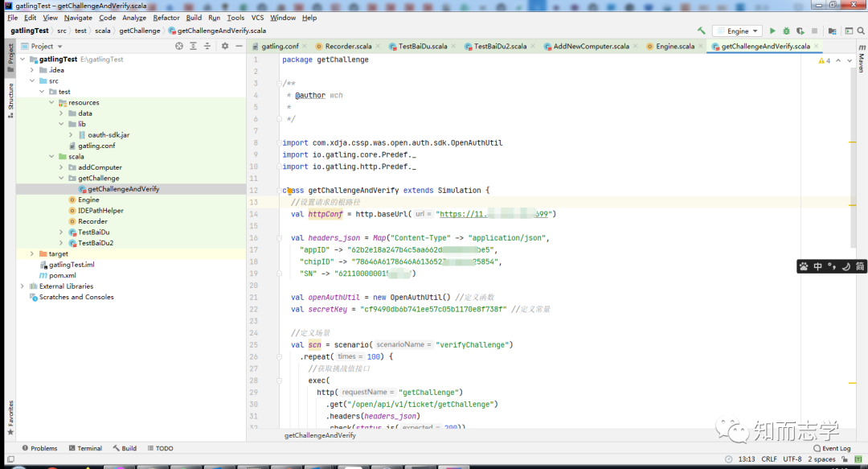Expand the oauth-sdk.jar node
The height and width of the screenshot is (469, 868).
tap(70, 134)
